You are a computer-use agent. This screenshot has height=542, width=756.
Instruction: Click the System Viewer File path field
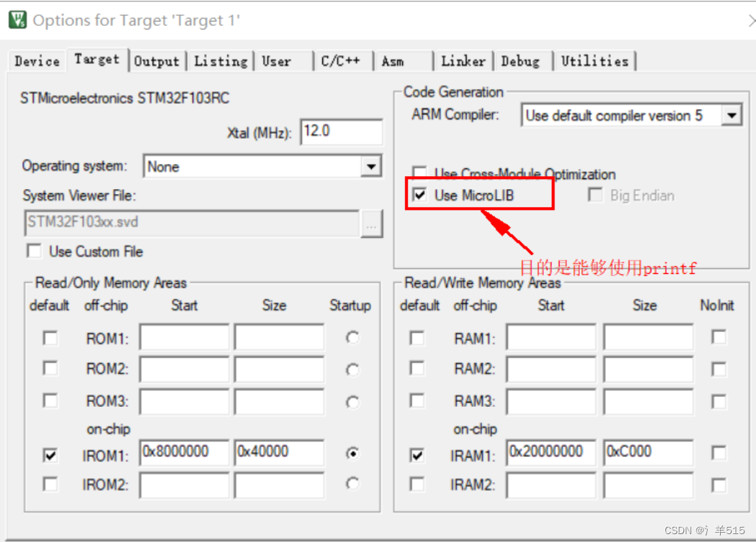(192, 222)
